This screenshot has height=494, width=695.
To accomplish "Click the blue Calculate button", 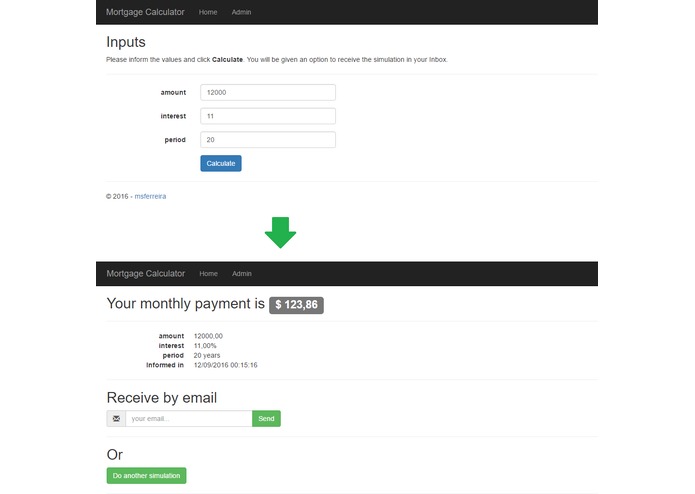I will click(x=221, y=163).
